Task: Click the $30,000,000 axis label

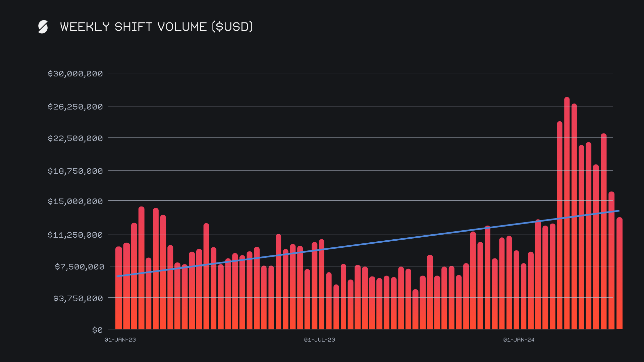Action: pos(75,74)
